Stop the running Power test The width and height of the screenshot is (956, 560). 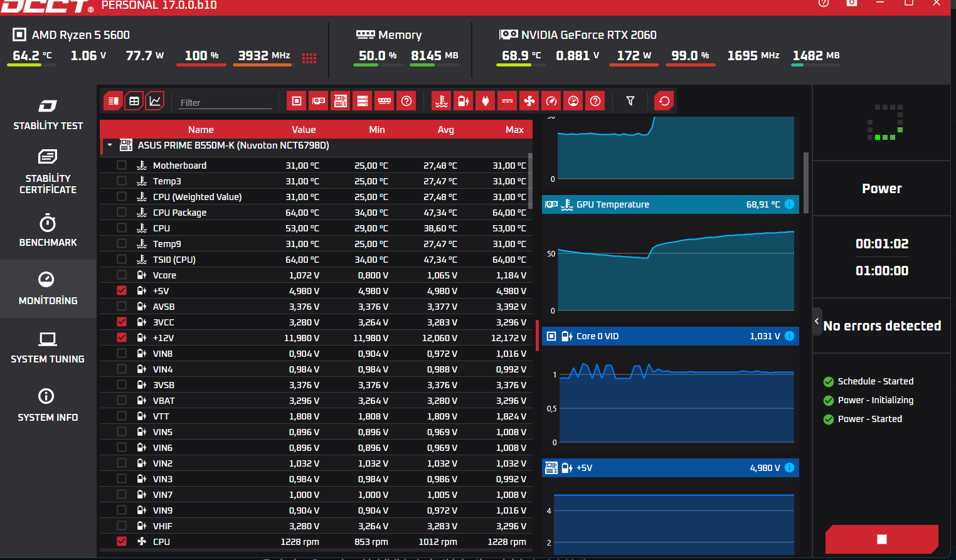click(x=882, y=539)
